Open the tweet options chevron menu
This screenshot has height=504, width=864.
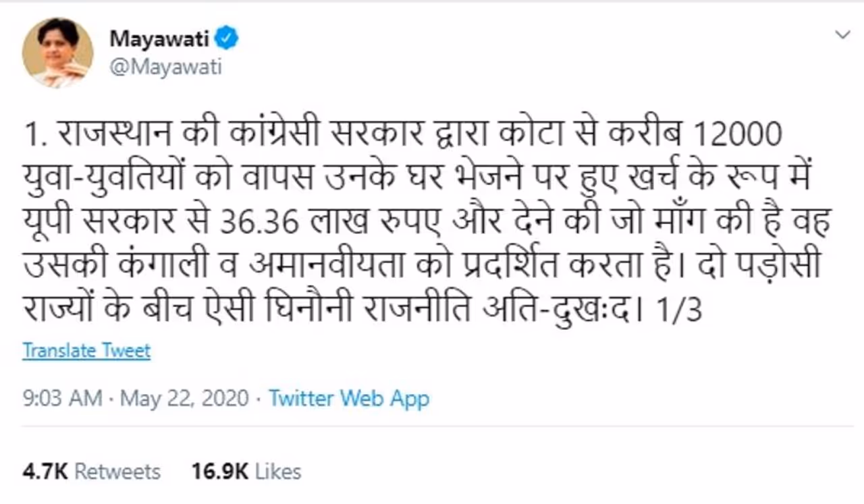coord(842,34)
